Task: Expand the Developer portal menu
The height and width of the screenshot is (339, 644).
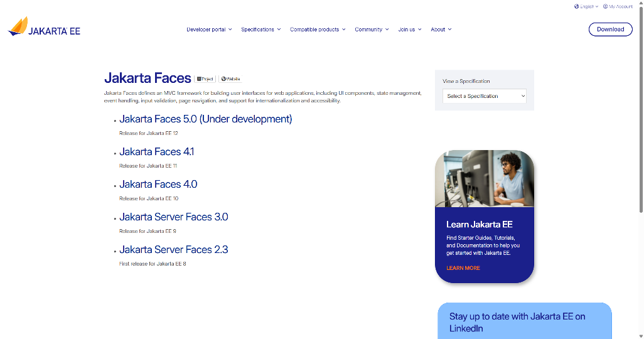Action: 209,30
